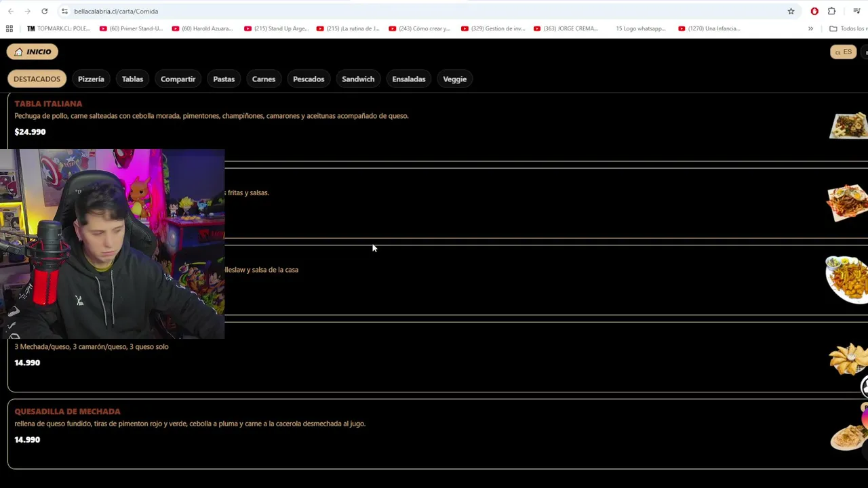Select the Compartir category tab
This screenshot has height=488, width=868.
click(178, 79)
